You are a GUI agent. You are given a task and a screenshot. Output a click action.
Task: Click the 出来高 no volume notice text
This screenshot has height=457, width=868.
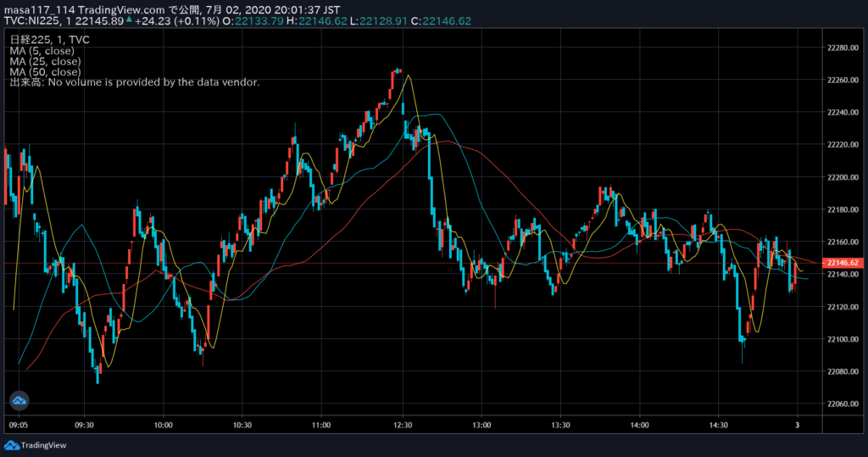pyautogui.click(x=135, y=82)
